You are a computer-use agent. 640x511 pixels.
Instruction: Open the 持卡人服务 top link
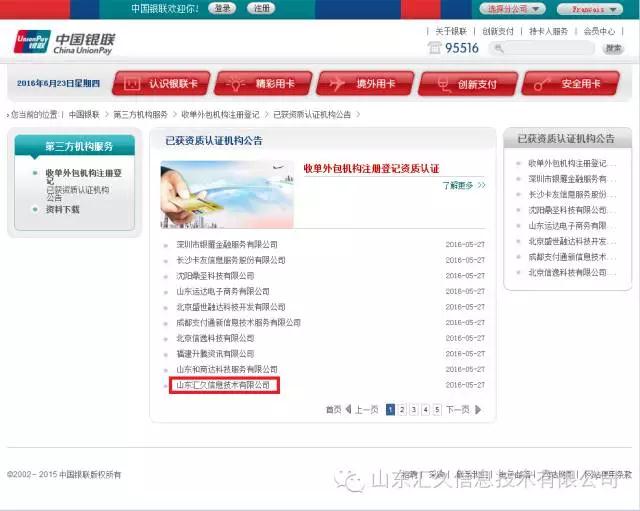pyautogui.click(x=548, y=31)
